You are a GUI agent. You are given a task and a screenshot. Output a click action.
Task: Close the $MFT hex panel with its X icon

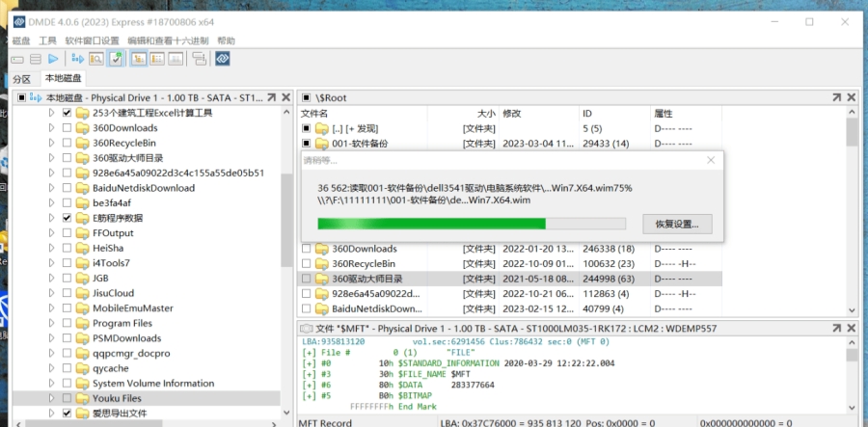(x=852, y=329)
